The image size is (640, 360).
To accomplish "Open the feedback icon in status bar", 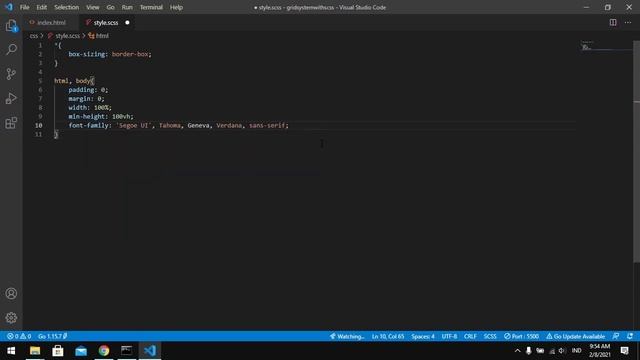I will coord(616,336).
